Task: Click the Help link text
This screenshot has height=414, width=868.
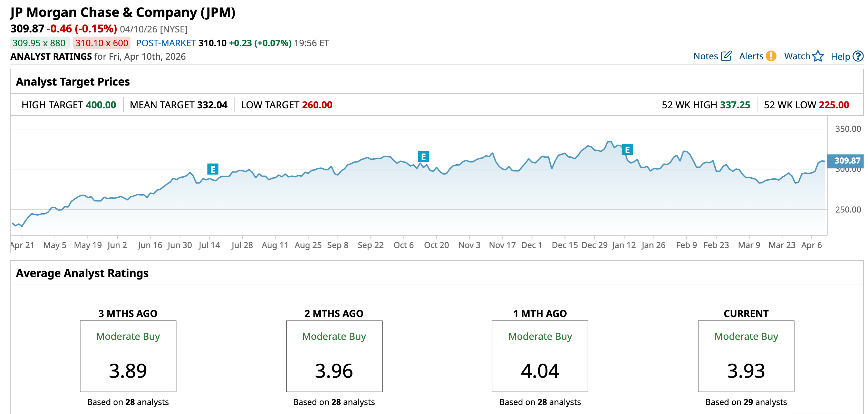Action: click(x=840, y=57)
